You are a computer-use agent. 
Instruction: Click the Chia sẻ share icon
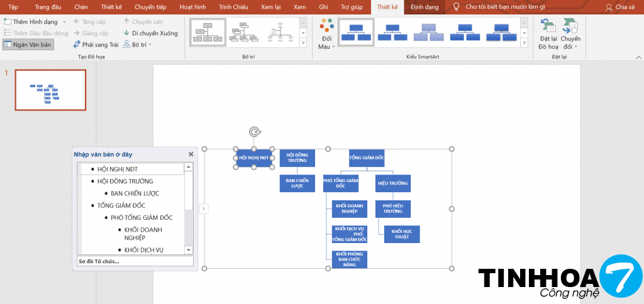tap(608, 7)
